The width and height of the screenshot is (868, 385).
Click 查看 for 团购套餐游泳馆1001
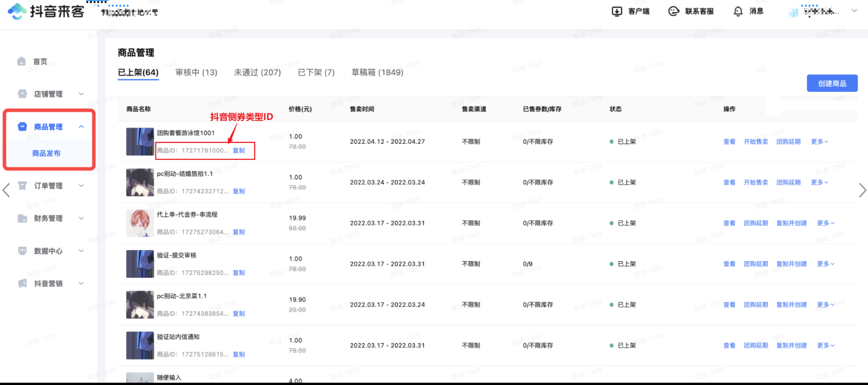(729, 142)
